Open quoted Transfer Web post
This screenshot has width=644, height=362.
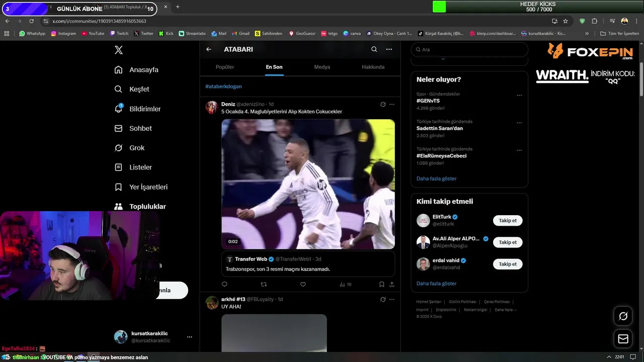coord(308,264)
